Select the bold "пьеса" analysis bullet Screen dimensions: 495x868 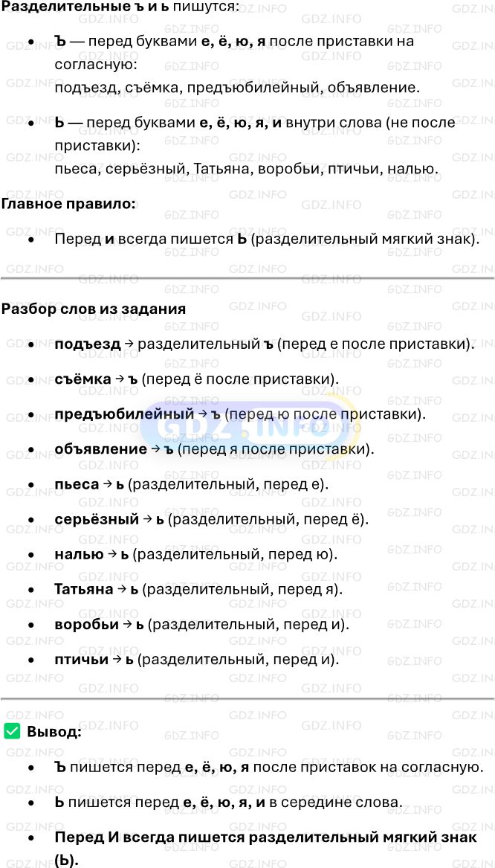(77, 483)
